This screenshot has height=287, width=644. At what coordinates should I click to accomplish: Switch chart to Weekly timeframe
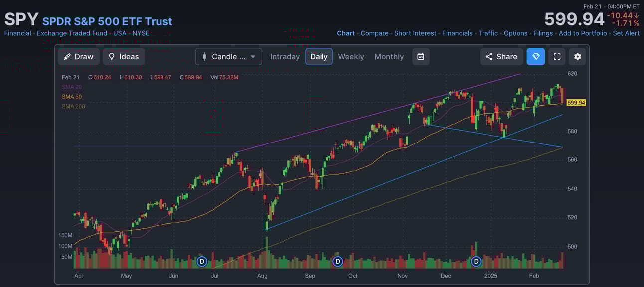tap(351, 57)
